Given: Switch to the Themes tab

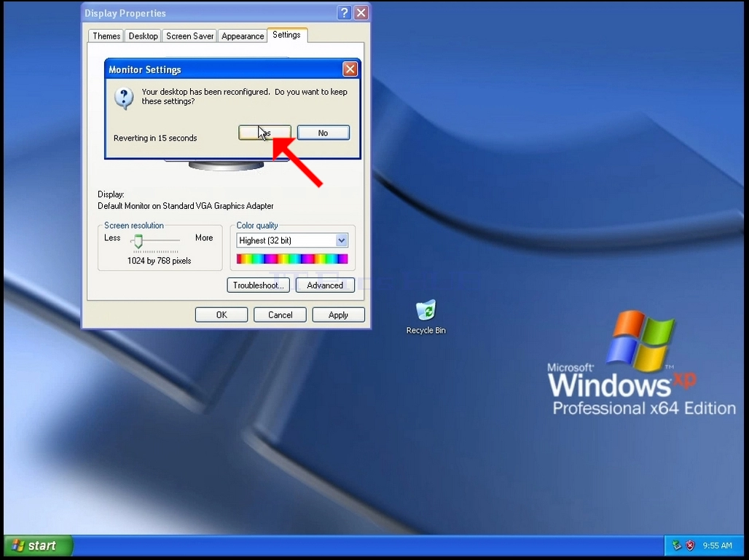Looking at the screenshot, I should point(106,36).
